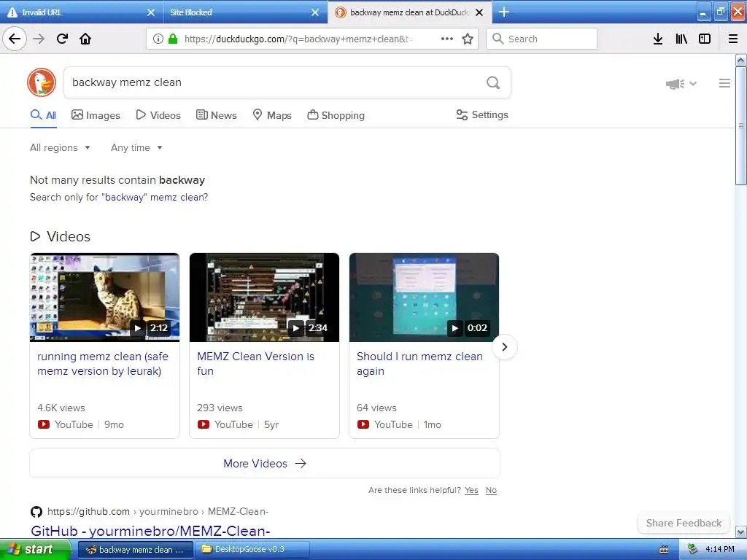Select the Videos search tab

point(158,115)
